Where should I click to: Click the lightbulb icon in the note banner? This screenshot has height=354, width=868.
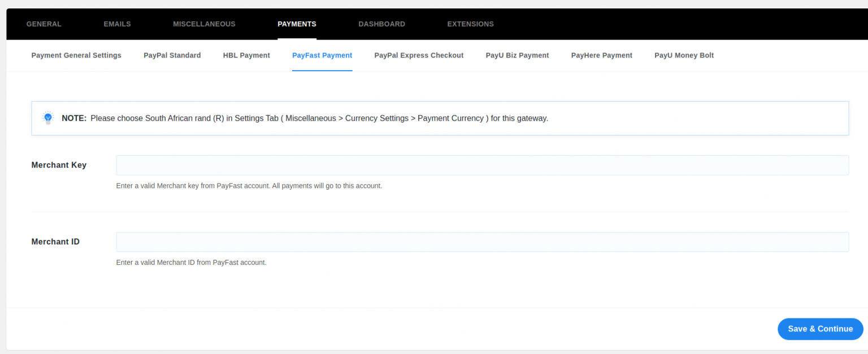pyautogui.click(x=47, y=118)
